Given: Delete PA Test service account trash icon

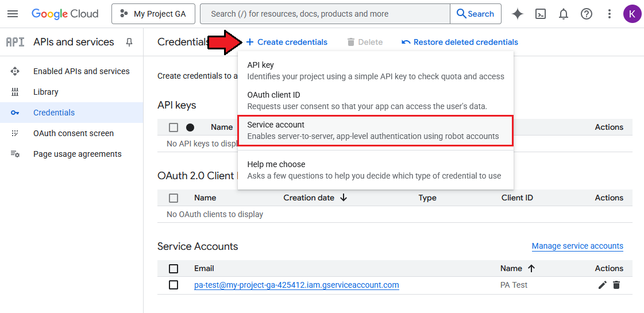Looking at the screenshot, I should coord(616,285).
